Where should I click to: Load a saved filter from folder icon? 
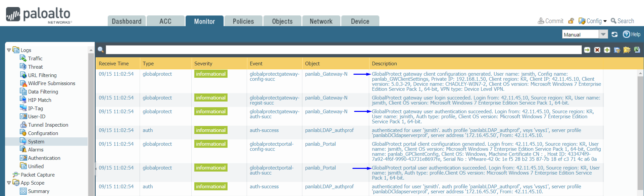[627, 50]
